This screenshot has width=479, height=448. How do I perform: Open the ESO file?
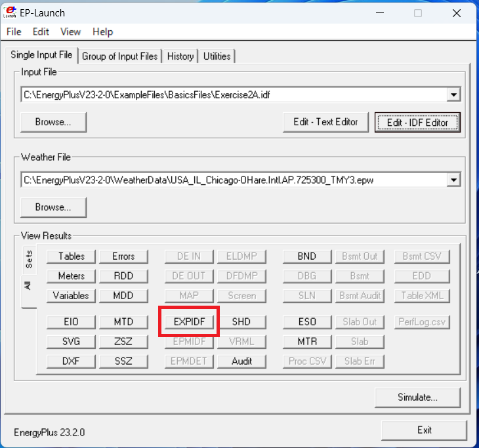307,322
